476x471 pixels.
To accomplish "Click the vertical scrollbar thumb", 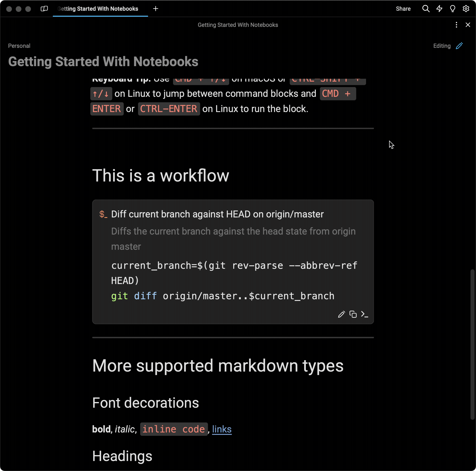I will [472, 345].
